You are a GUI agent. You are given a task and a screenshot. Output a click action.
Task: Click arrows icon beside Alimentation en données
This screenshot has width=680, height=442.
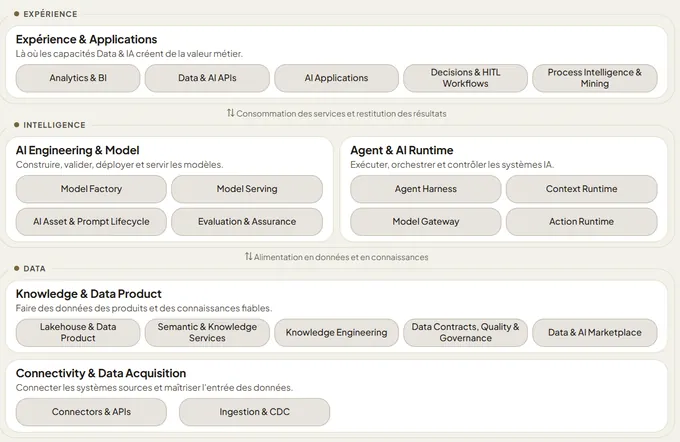(x=248, y=257)
